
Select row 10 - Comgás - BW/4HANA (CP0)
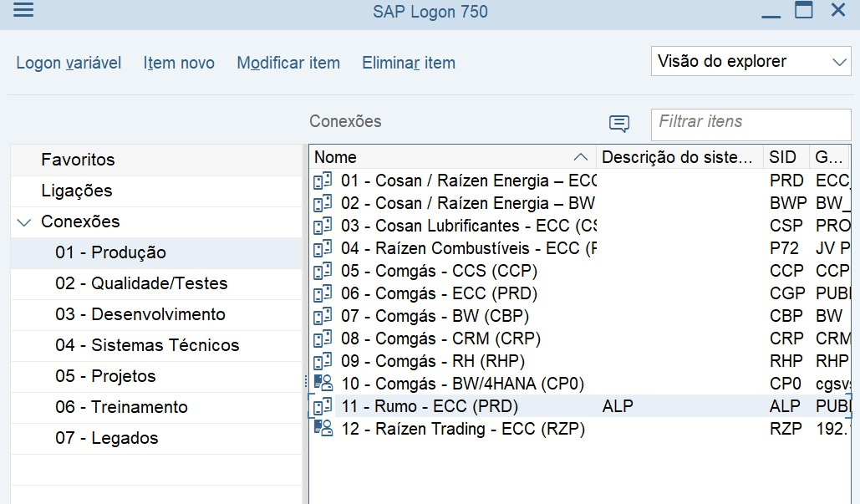[580, 384]
